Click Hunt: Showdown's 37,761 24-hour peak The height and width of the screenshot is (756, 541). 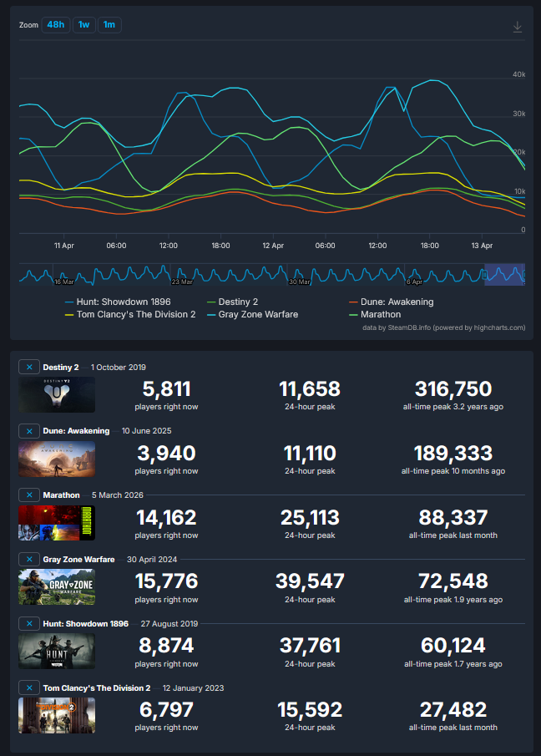[310, 646]
